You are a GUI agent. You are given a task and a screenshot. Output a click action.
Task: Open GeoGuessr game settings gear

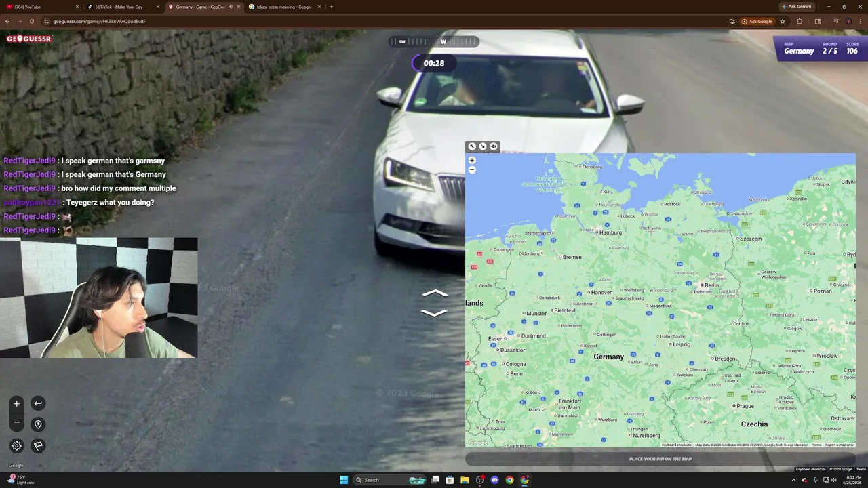click(17, 445)
